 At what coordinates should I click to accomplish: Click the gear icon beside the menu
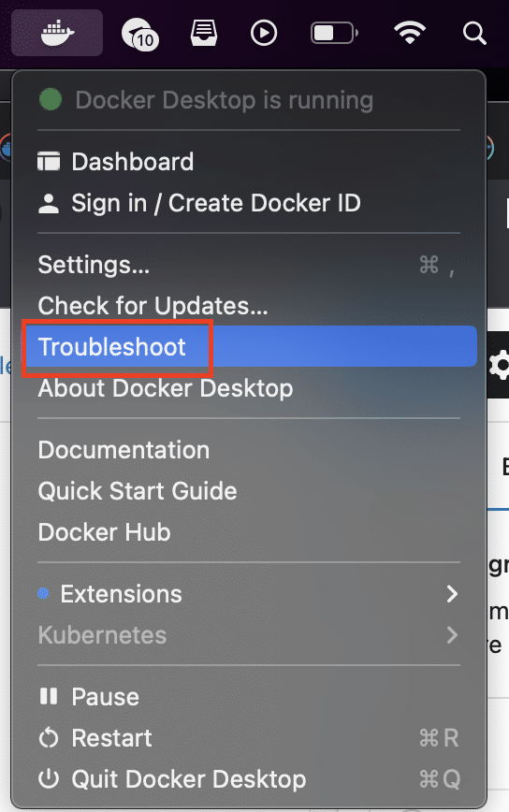coord(499,365)
